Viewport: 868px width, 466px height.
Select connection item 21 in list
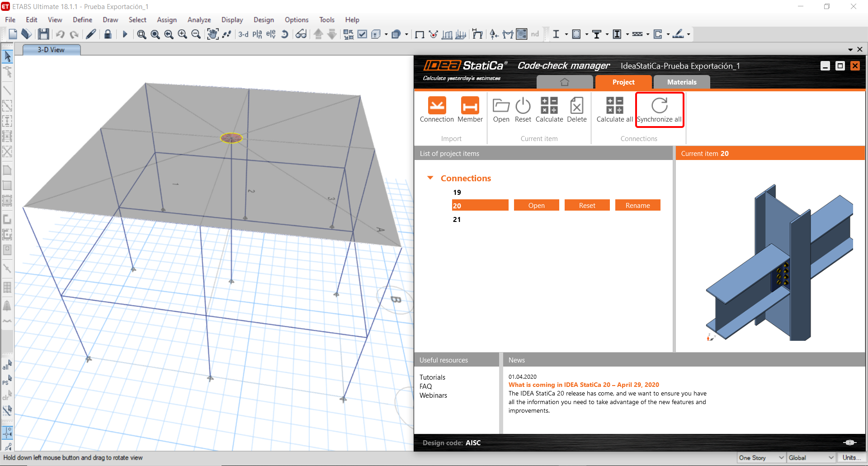coord(457,220)
